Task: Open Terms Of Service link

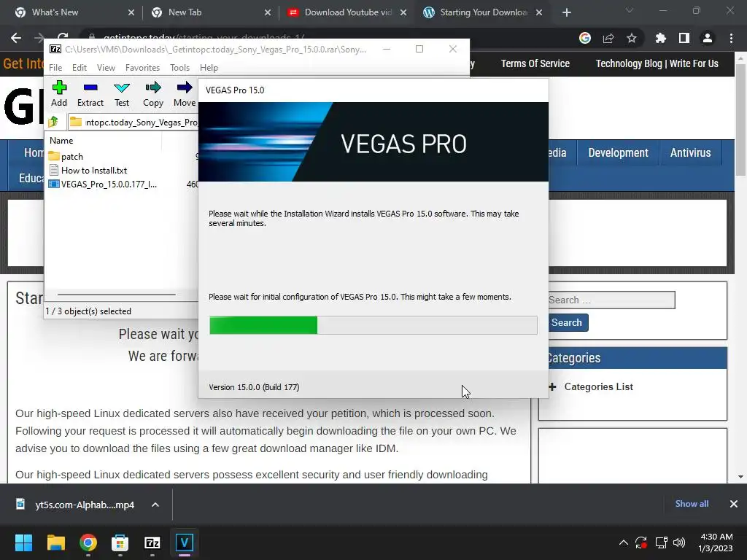Action: click(535, 63)
